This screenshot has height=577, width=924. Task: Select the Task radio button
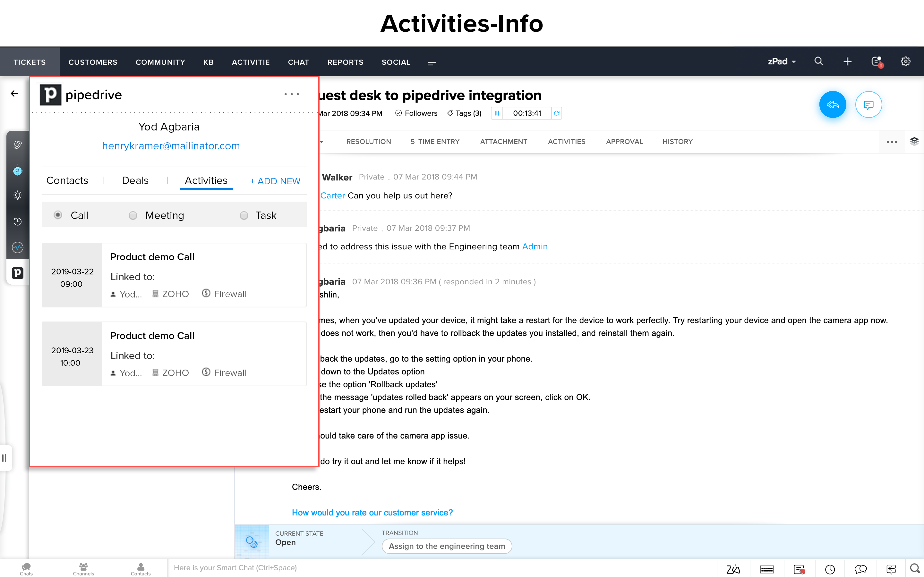[244, 216]
